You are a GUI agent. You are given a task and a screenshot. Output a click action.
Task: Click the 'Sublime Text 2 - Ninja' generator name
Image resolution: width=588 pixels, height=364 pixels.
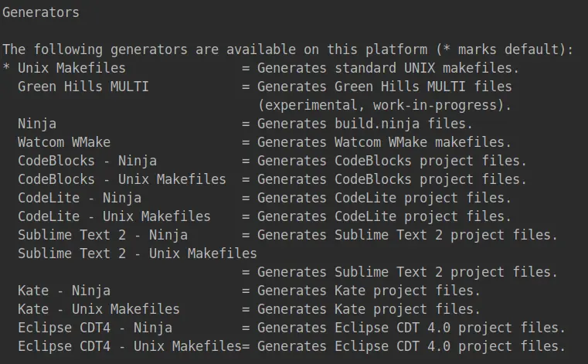tap(103, 235)
